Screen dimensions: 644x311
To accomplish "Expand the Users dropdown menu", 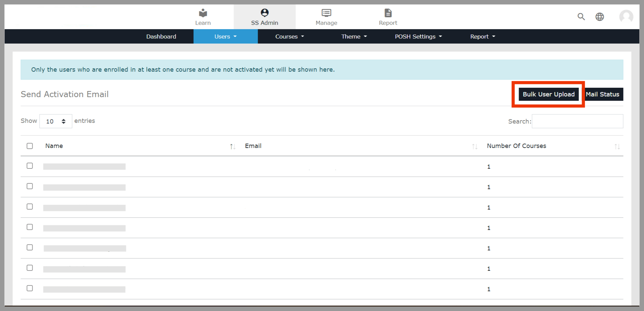I will click(225, 36).
